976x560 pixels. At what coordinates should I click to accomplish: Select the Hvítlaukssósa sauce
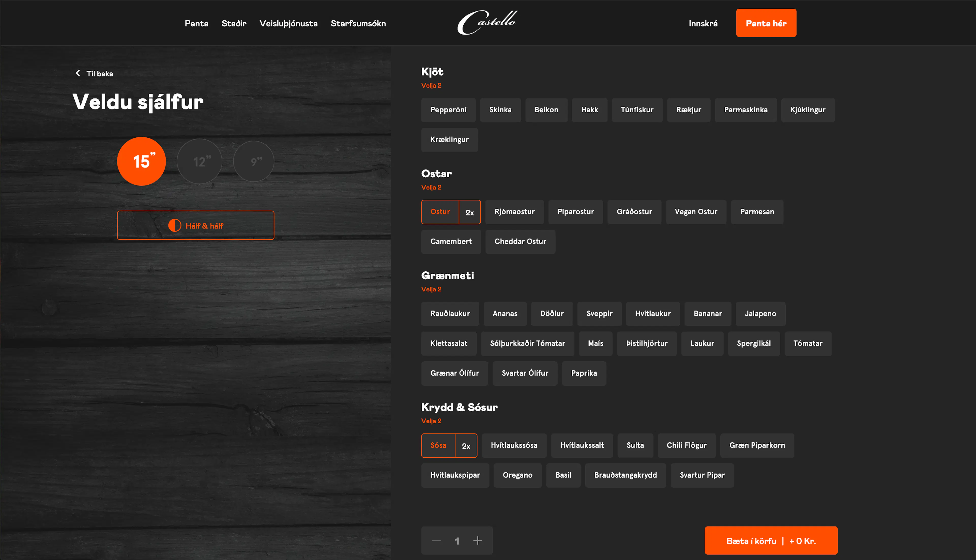pos(514,445)
